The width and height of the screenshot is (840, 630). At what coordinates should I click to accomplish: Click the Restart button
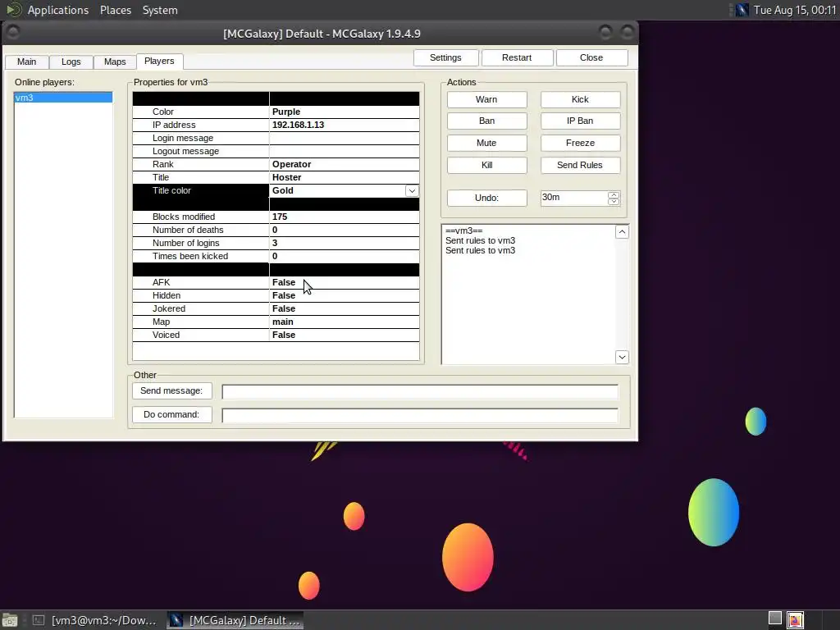coord(517,58)
